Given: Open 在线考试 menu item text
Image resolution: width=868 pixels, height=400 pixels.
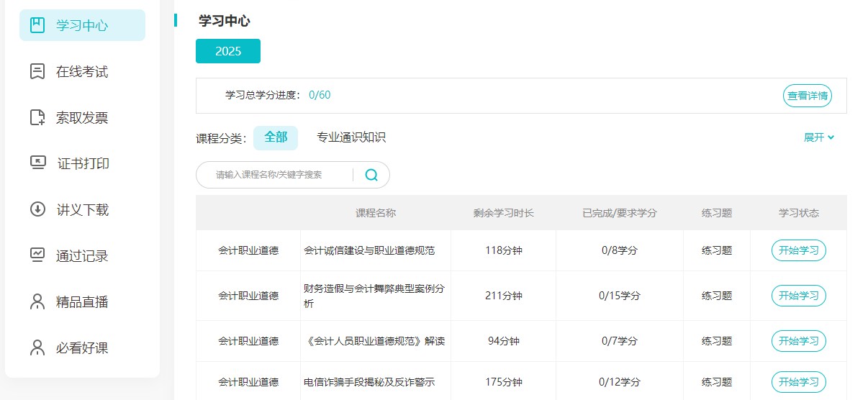Looking at the screenshot, I should click(82, 72).
